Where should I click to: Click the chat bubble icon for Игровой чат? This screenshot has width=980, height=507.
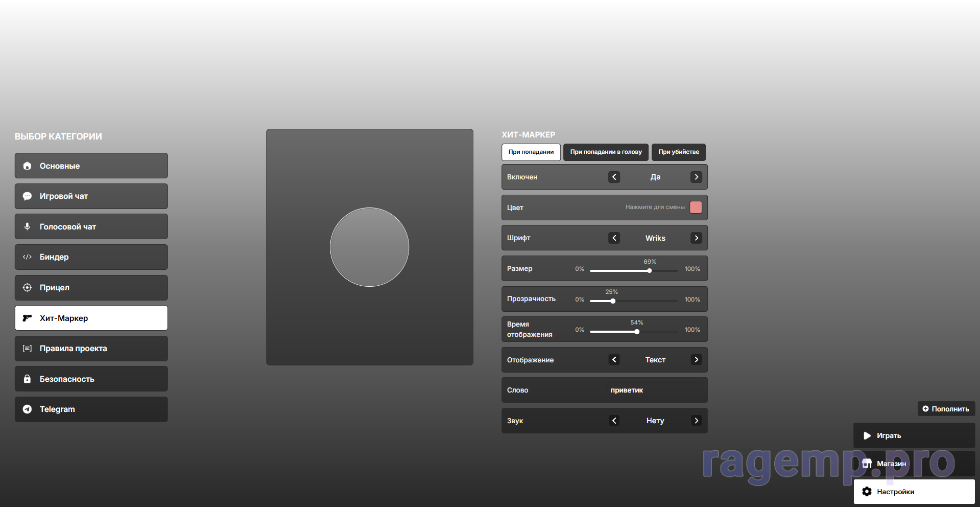point(28,196)
